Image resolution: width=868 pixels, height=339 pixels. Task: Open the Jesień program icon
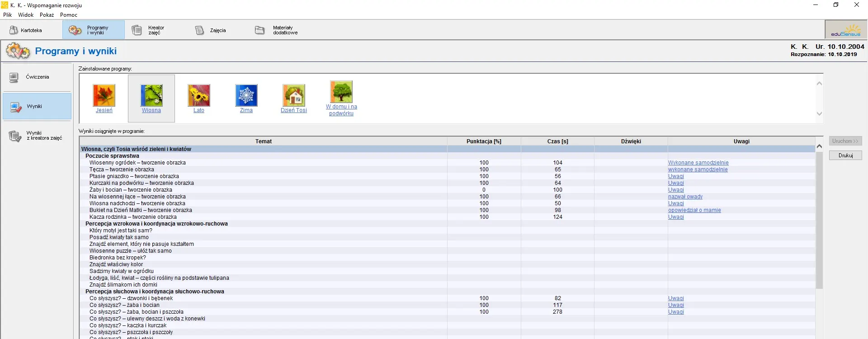(x=104, y=95)
